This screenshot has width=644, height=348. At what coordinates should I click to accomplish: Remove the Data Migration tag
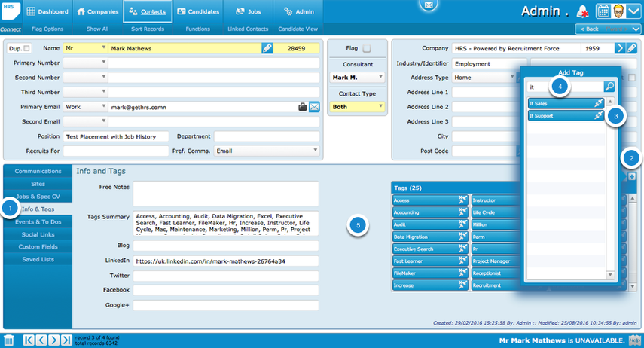coord(462,237)
